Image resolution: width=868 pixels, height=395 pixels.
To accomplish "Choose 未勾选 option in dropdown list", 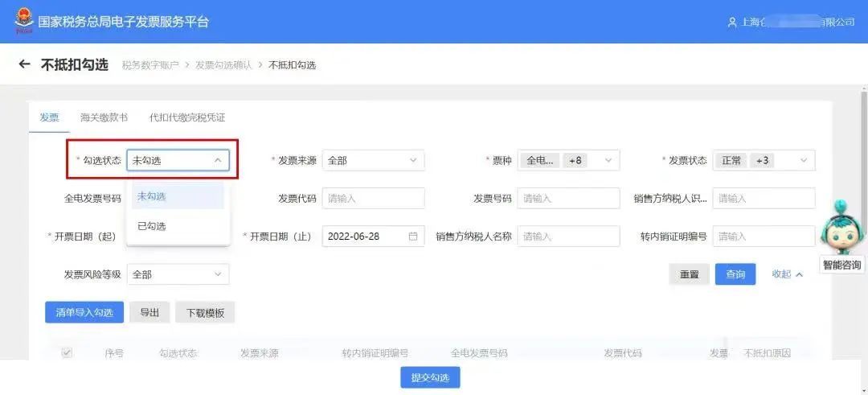I will [x=178, y=196].
